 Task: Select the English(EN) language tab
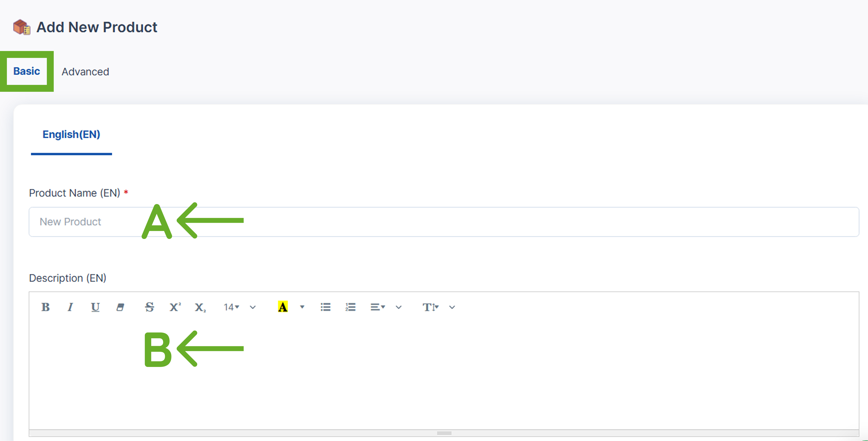[x=71, y=135]
